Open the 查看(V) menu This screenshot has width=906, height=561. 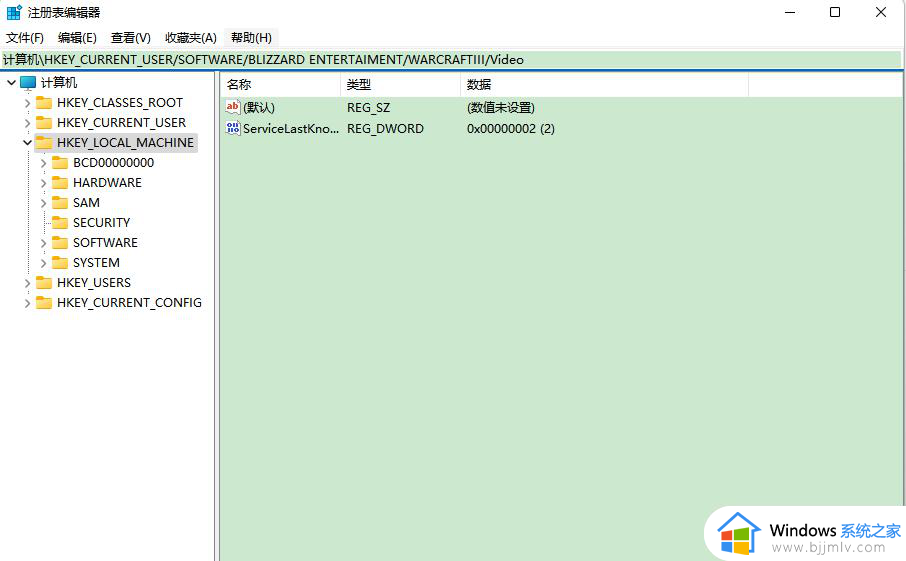[x=130, y=38]
